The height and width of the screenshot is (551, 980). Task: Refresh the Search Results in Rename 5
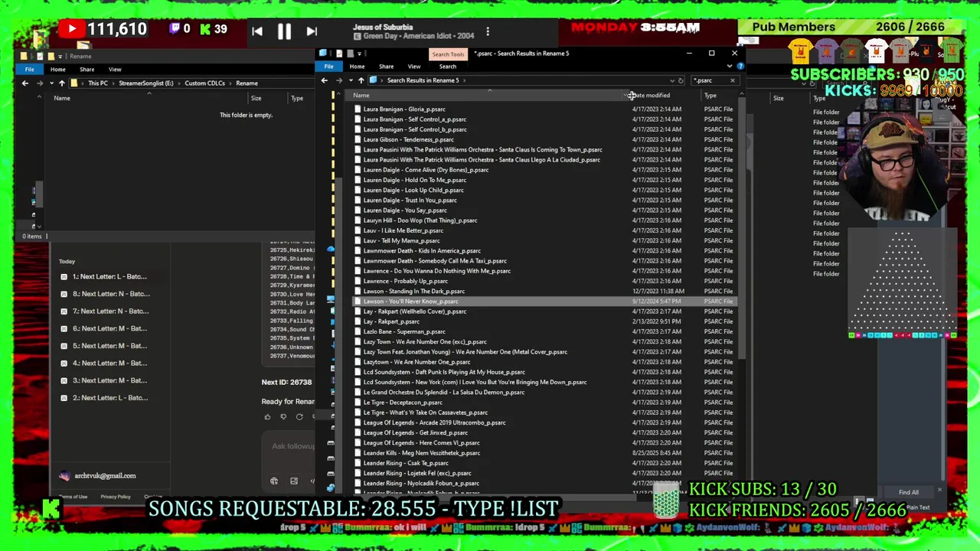click(x=681, y=80)
